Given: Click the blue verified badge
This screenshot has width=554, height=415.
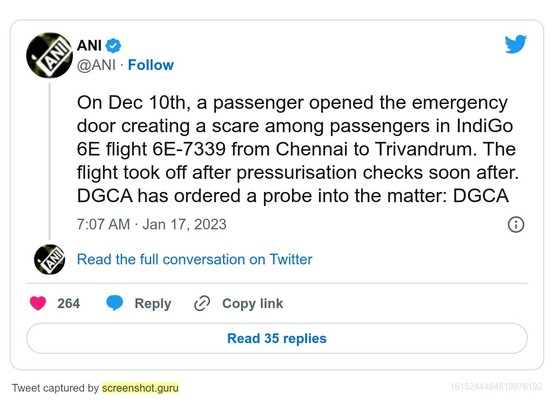Looking at the screenshot, I should 113,46.
